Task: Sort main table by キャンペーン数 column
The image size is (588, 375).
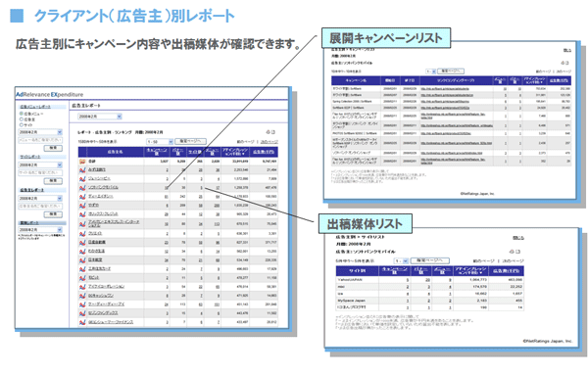Action: pyautogui.click(x=157, y=152)
